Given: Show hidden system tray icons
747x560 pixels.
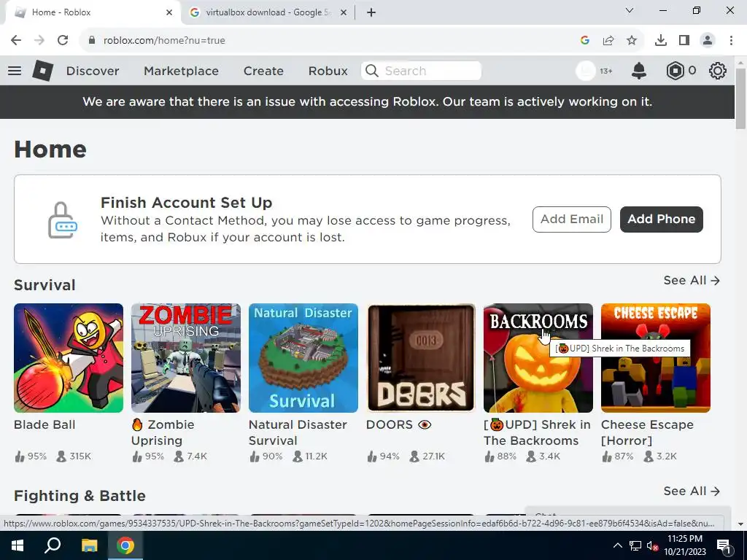Looking at the screenshot, I should point(617,545).
